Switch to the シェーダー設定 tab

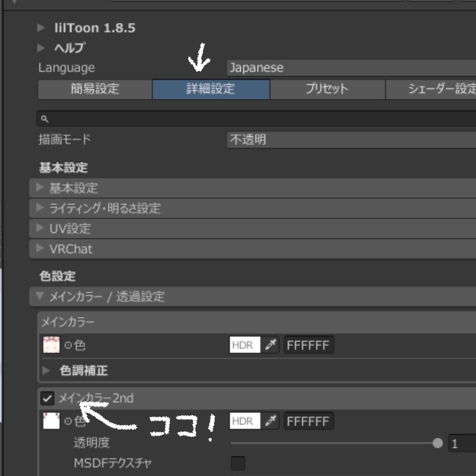[x=445, y=89]
